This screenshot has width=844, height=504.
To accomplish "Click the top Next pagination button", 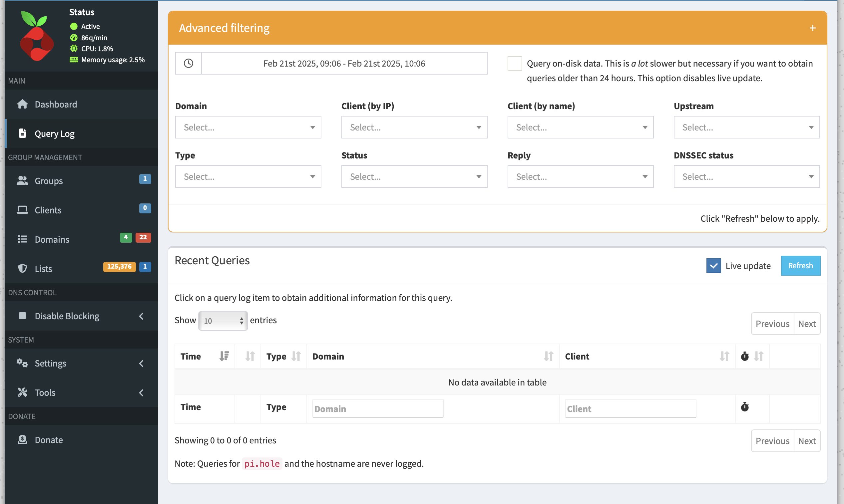I will (807, 323).
